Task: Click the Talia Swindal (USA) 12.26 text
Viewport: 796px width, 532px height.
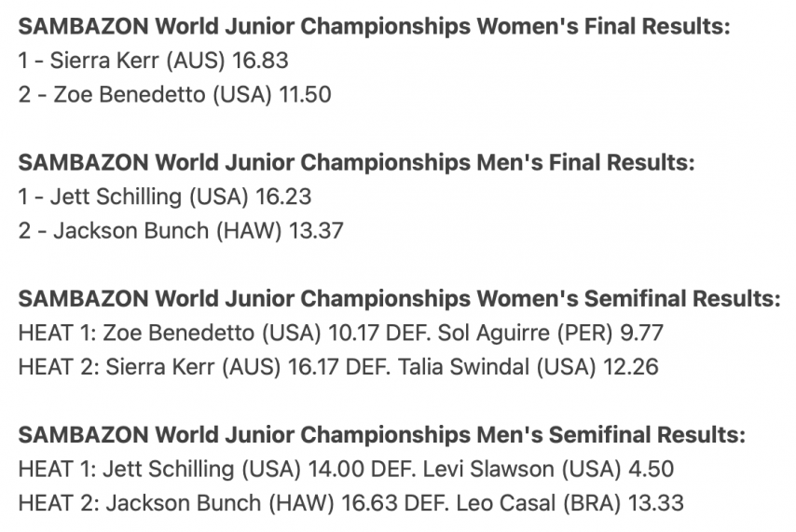Action: (x=528, y=367)
